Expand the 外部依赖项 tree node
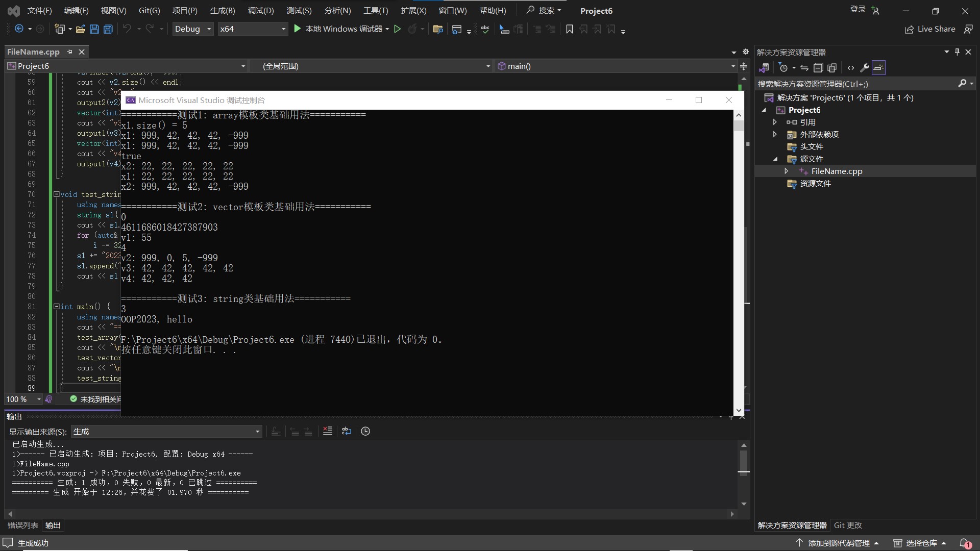The width and height of the screenshot is (980, 551). (775, 135)
